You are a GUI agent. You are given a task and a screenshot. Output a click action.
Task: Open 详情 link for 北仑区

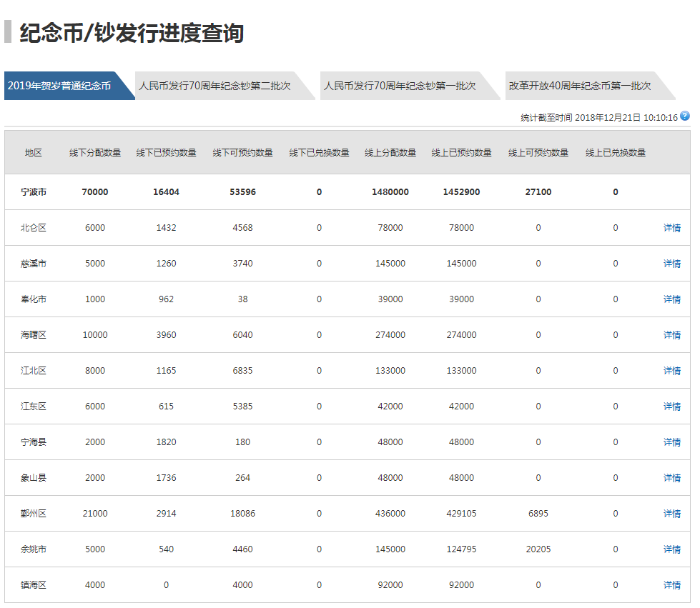click(x=671, y=228)
